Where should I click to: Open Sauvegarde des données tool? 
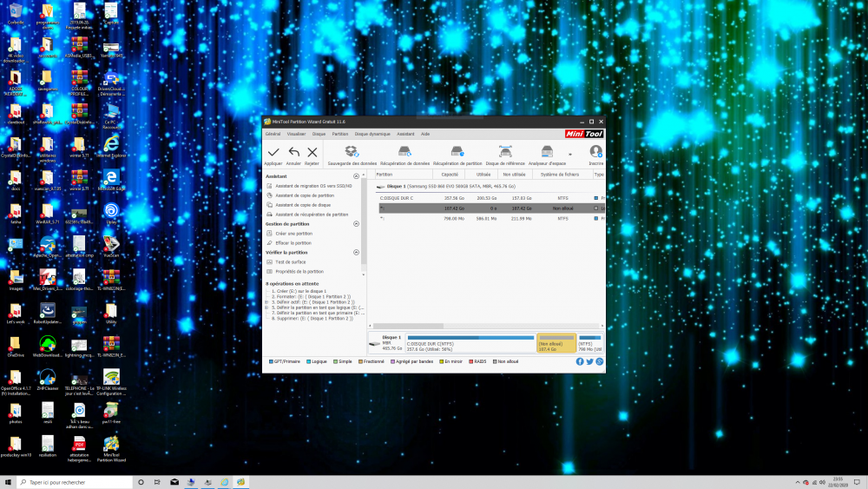pyautogui.click(x=352, y=153)
